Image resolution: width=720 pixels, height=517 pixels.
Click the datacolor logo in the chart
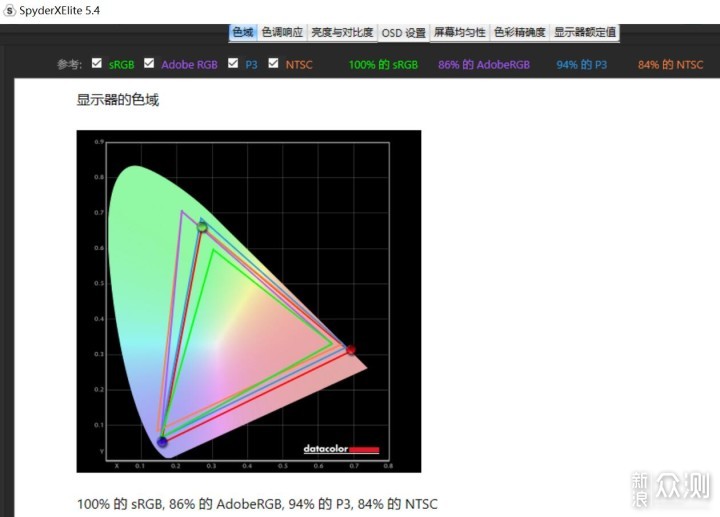(x=341, y=449)
